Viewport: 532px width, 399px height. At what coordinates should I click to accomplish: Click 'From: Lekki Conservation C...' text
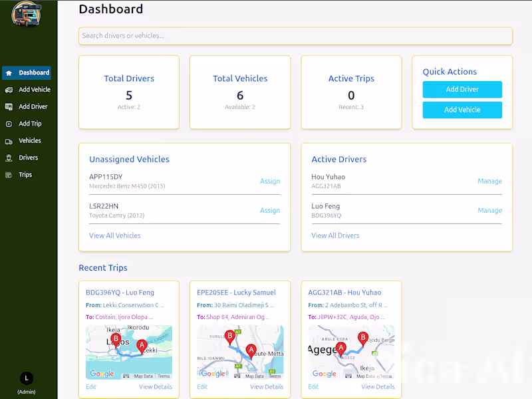coord(125,305)
